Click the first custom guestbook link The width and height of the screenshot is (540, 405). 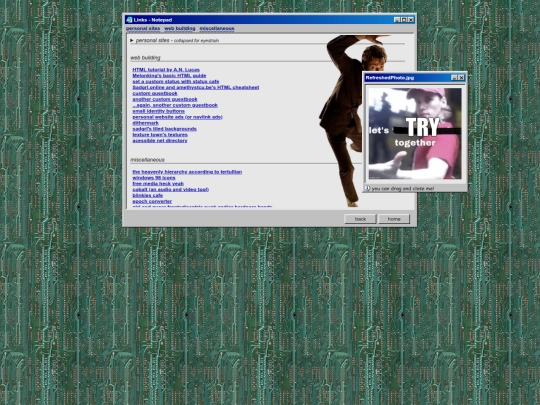click(155, 93)
